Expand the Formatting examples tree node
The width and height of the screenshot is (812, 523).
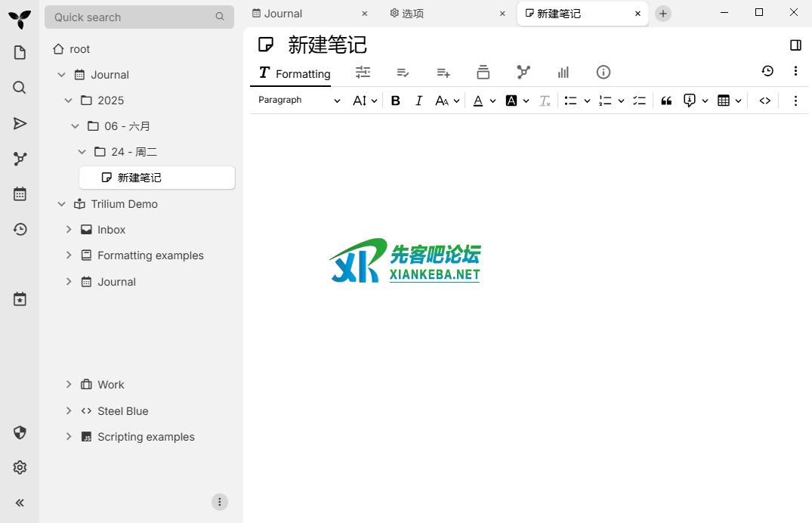[69, 255]
